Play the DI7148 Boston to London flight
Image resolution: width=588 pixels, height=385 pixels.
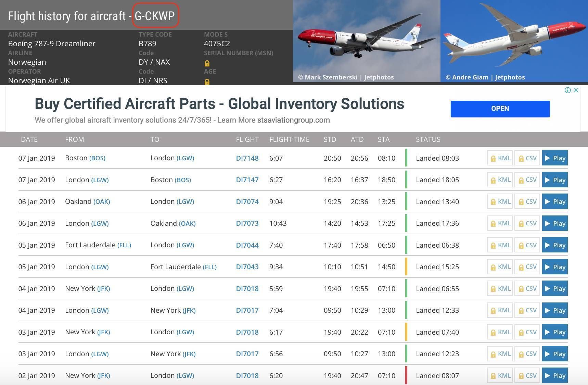[x=555, y=158]
